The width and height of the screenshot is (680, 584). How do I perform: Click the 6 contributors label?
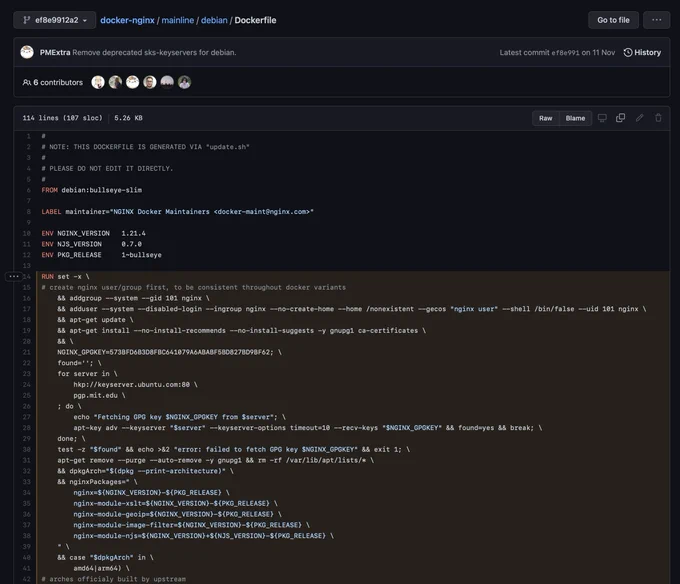[53, 82]
